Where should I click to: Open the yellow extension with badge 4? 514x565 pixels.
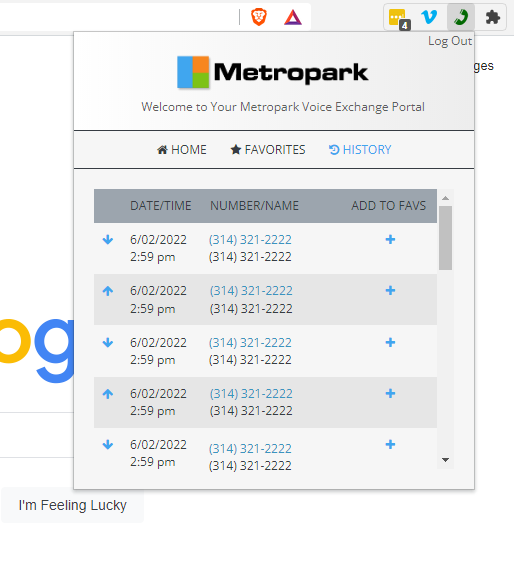coord(399,18)
